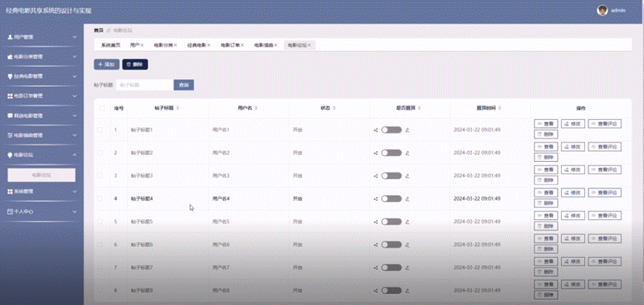Click share icon in row 3
This screenshot has height=305, width=644.
tap(376, 176)
